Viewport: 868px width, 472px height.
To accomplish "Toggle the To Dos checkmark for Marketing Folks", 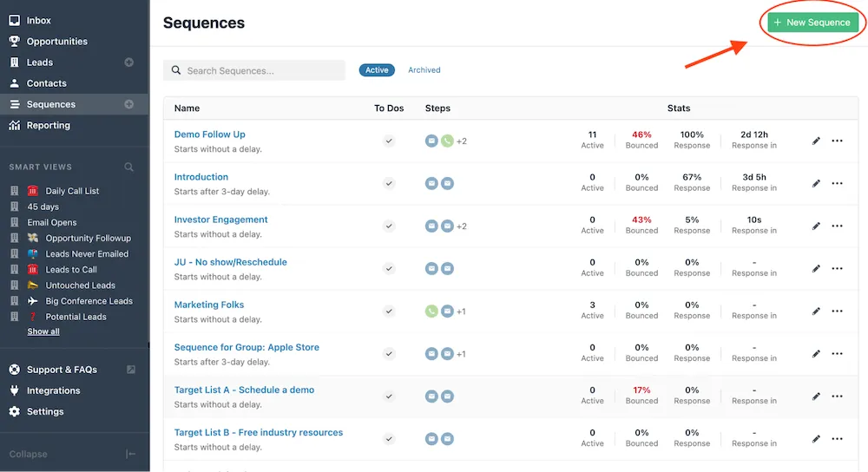I will [x=389, y=311].
